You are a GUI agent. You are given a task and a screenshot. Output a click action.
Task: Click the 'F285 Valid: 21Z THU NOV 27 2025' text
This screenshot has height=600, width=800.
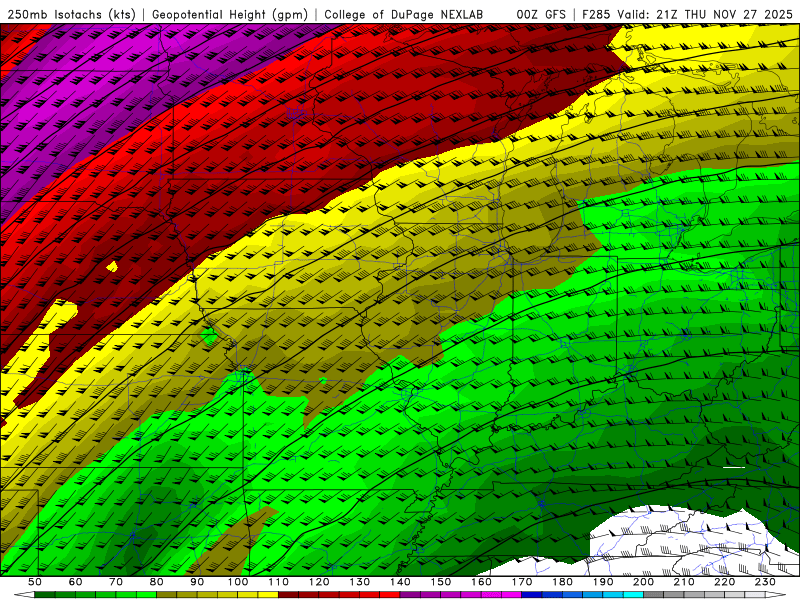[687, 15]
